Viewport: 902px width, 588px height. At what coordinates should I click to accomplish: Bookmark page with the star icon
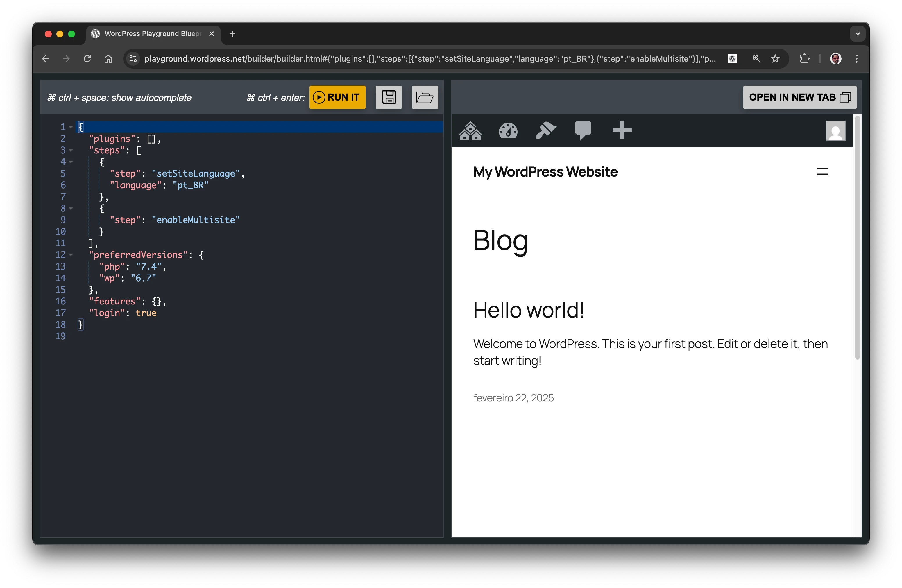pos(775,59)
